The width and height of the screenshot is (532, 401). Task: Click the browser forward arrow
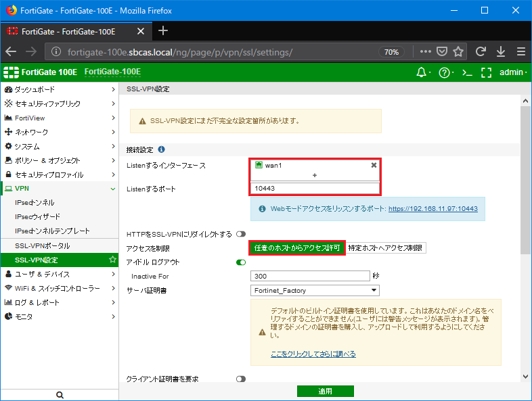(x=31, y=51)
